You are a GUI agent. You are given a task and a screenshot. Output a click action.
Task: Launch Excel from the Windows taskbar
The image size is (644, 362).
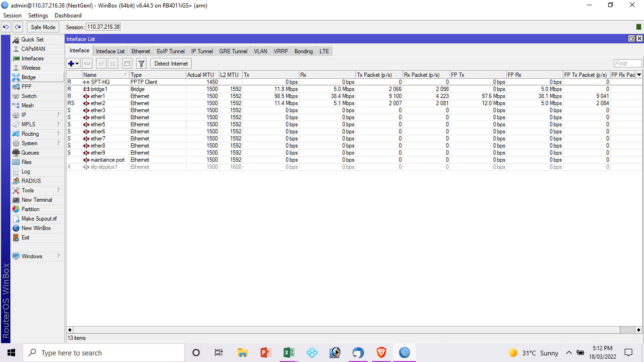pos(289,353)
